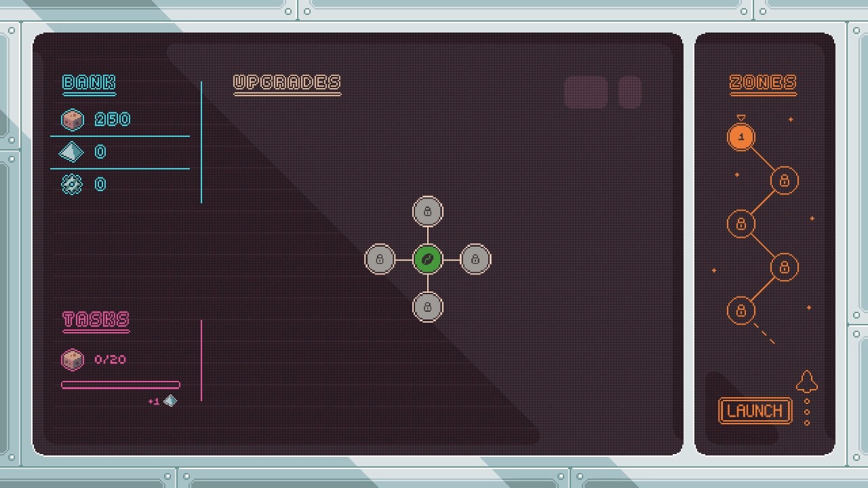Select zone 1 in the Zones map

(741, 138)
